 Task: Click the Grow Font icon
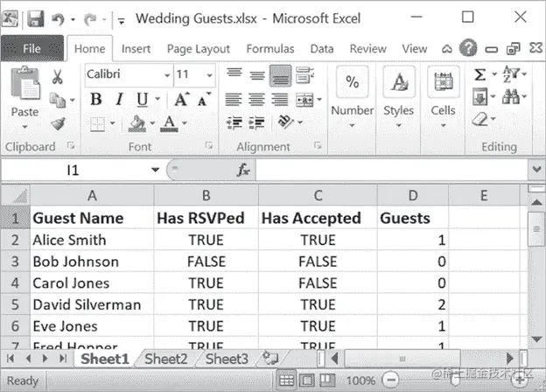pos(182,99)
